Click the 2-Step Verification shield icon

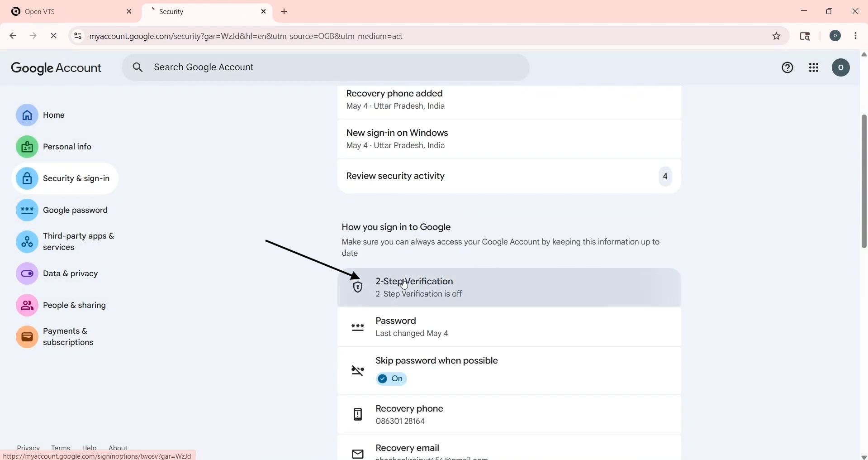point(358,287)
